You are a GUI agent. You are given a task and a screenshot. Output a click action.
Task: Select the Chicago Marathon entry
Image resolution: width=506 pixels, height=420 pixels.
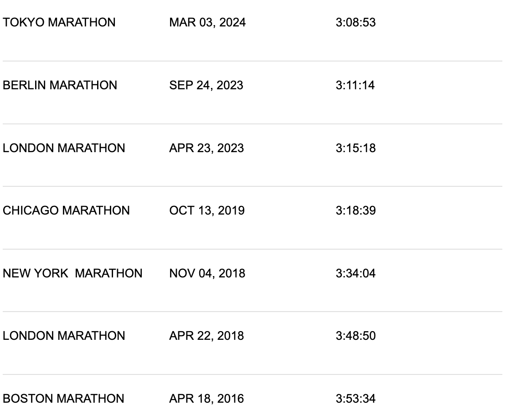click(x=66, y=210)
